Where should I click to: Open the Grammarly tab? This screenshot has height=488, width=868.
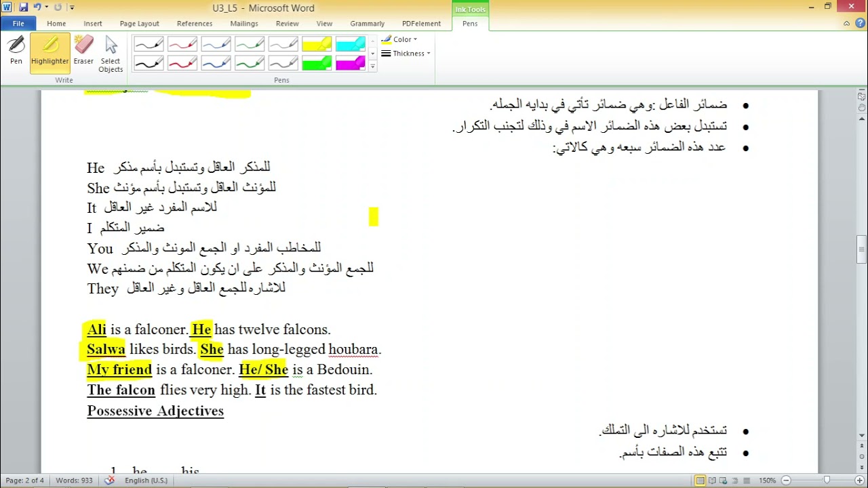point(367,24)
